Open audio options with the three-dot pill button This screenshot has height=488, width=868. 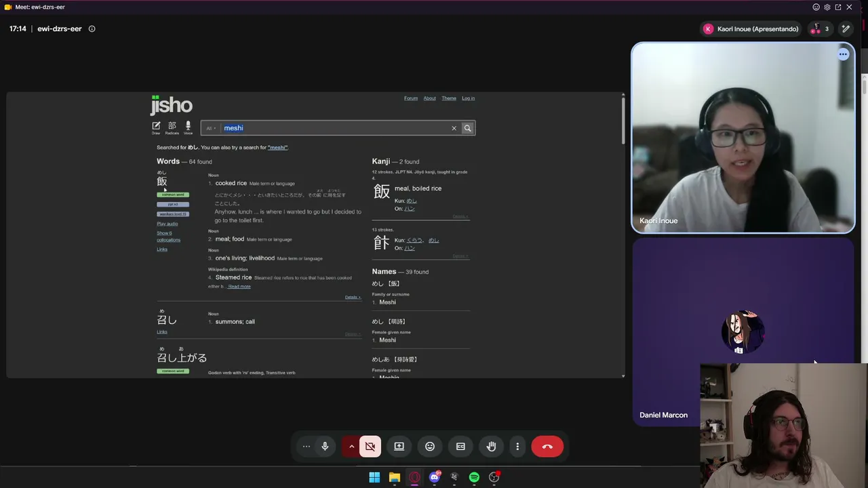tap(307, 447)
